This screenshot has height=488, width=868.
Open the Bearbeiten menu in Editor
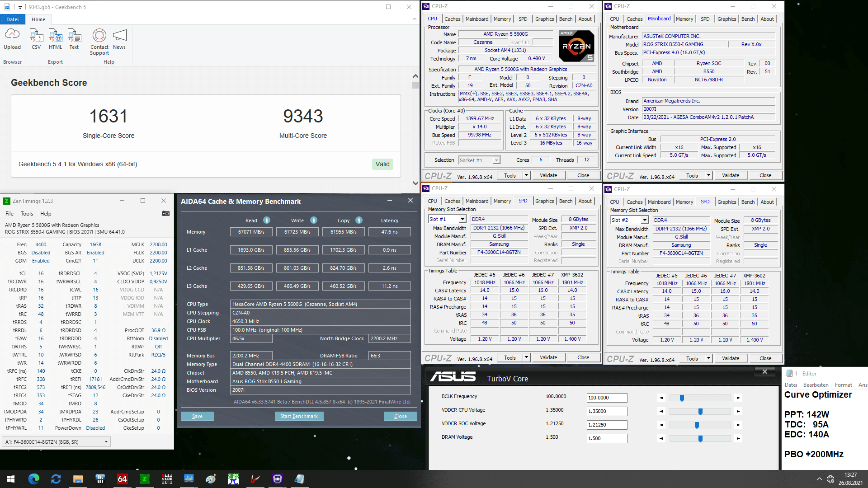(816, 385)
